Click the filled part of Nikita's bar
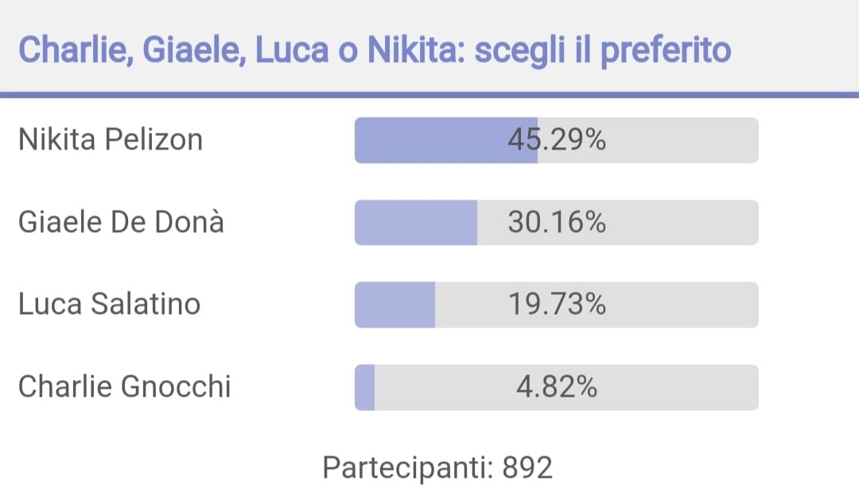This screenshot has width=859, height=504. pyautogui.click(x=446, y=140)
